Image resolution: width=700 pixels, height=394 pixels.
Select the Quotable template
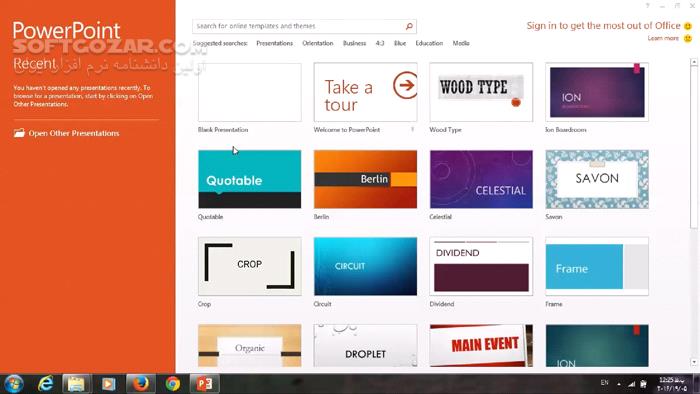tap(250, 179)
